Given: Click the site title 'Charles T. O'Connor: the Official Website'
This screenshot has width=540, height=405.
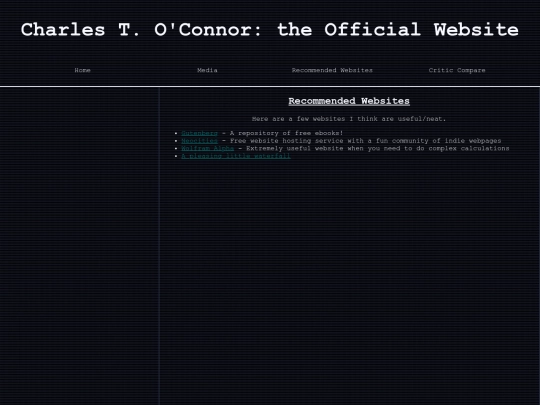Looking at the screenshot, I should [x=270, y=30].
